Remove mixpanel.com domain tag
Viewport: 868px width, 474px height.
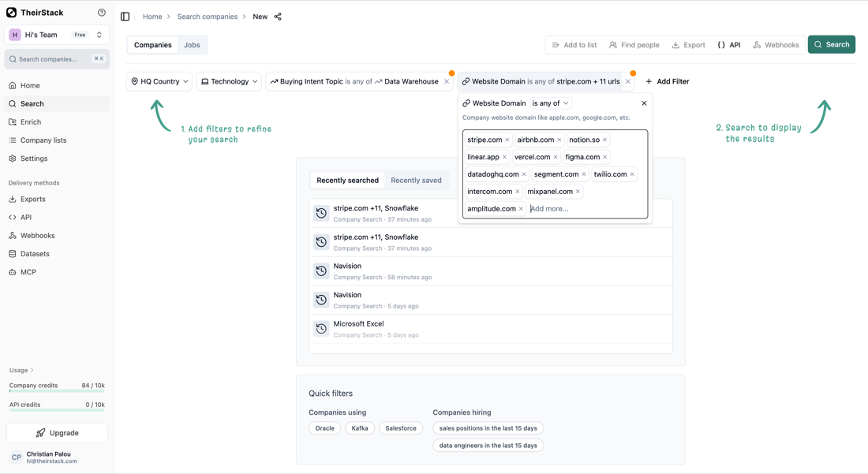(x=578, y=192)
